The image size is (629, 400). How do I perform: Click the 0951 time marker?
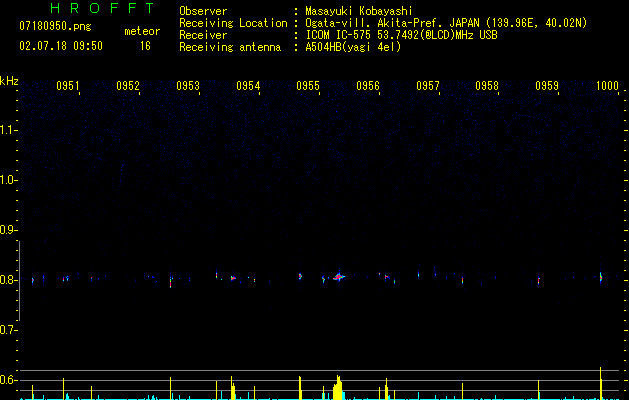tap(67, 86)
